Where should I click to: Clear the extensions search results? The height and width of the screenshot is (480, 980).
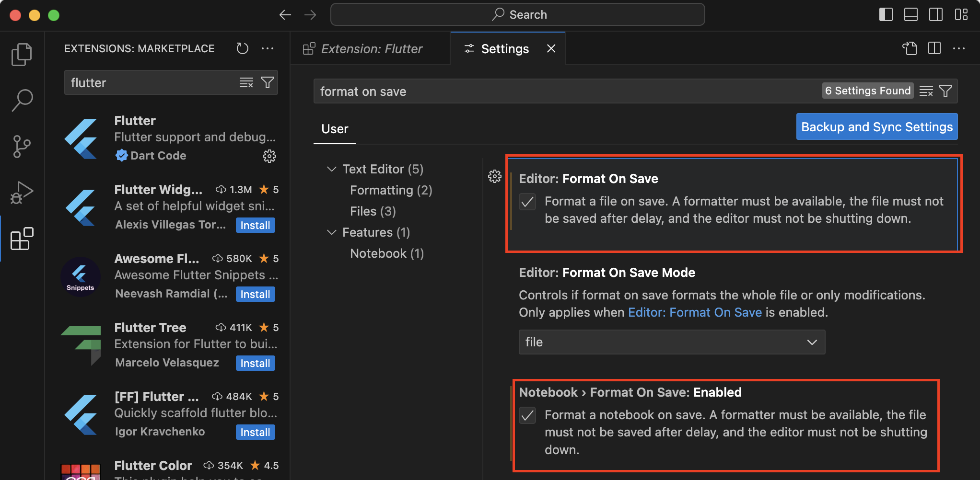[246, 83]
